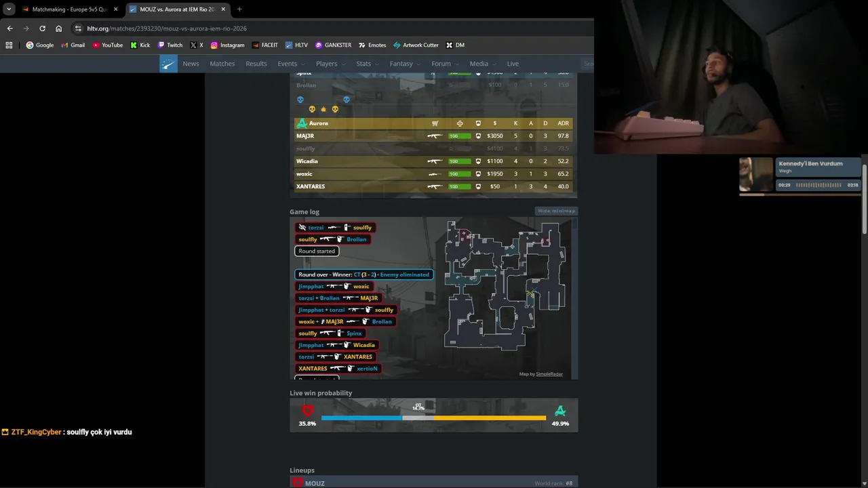Image resolution: width=868 pixels, height=488 pixels.
Task: Click the MOUZ logo under Lineups
Action: coord(297,483)
